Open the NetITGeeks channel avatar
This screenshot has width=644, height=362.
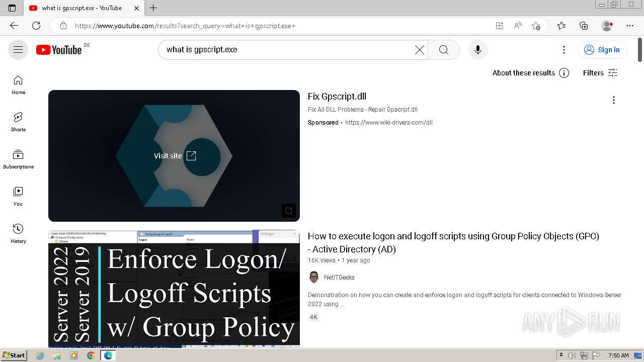point(314,277)
